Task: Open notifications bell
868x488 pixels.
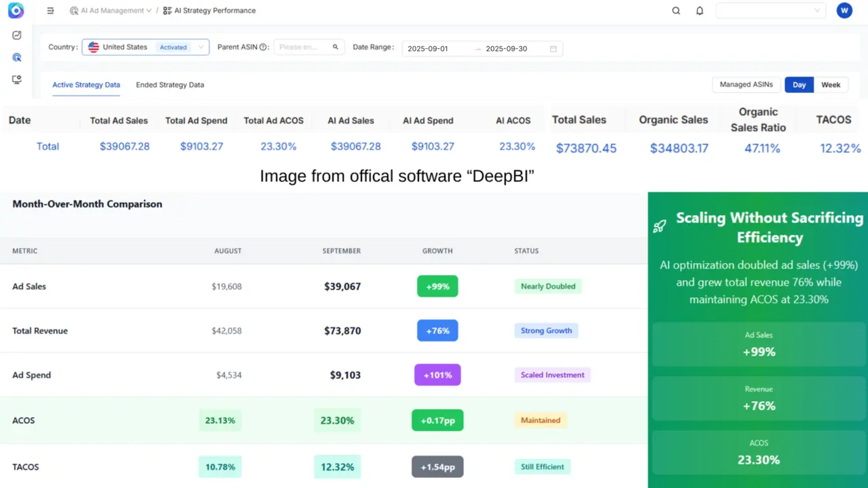Action: 700,11
